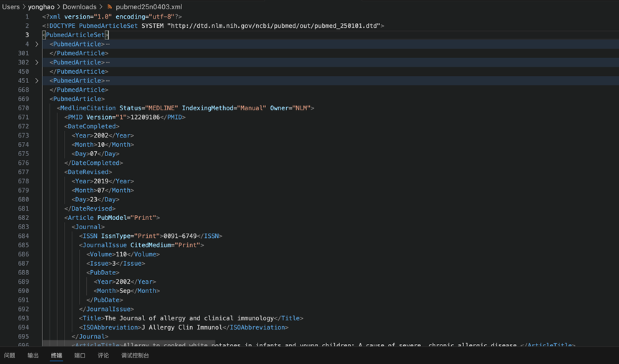Open the 问题 (Problems) panel tab
The image size is (619, 364).
[x=9, y=355]
